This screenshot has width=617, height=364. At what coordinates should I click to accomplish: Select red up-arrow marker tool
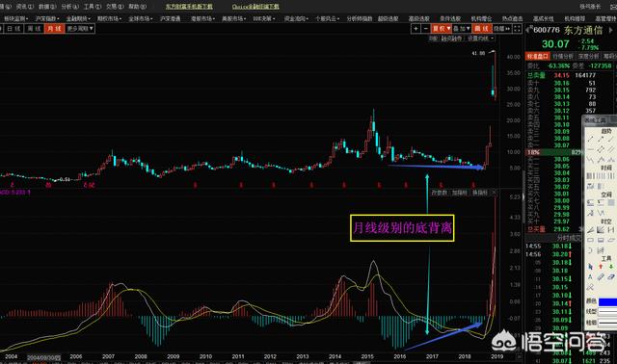(601, 267)
